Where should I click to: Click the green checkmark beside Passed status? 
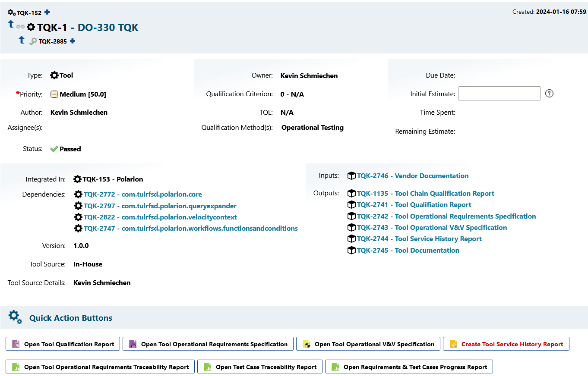(54, 148)
